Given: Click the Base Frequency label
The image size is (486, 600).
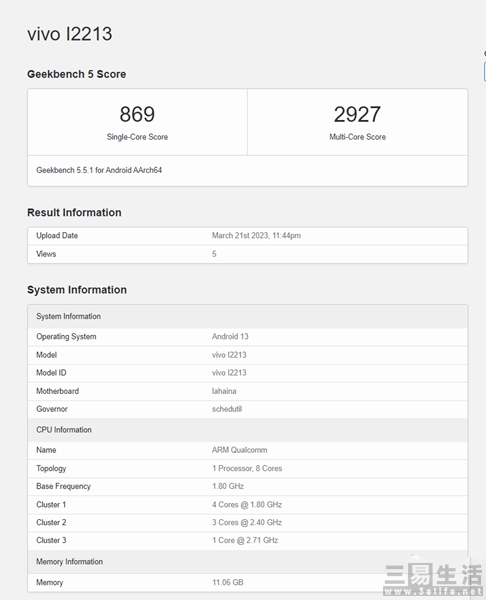Looking at the screenshot, I should pyautogui.click(x=64, y=486).
